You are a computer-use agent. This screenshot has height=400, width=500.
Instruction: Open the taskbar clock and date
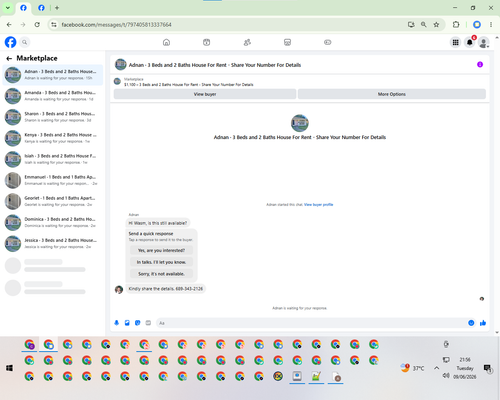pyautogui.click(x=465, y=368)
